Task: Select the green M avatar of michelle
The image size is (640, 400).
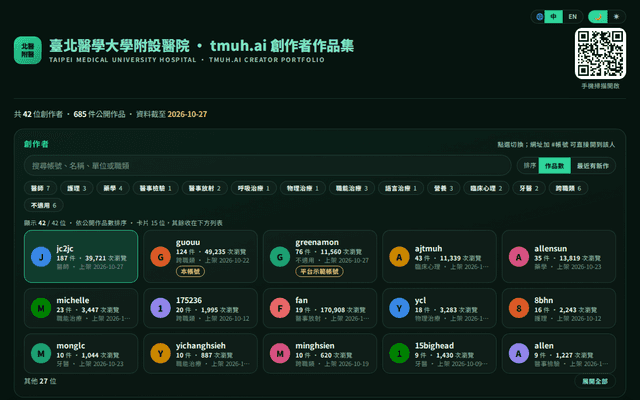Action: [x=41, y=308]
